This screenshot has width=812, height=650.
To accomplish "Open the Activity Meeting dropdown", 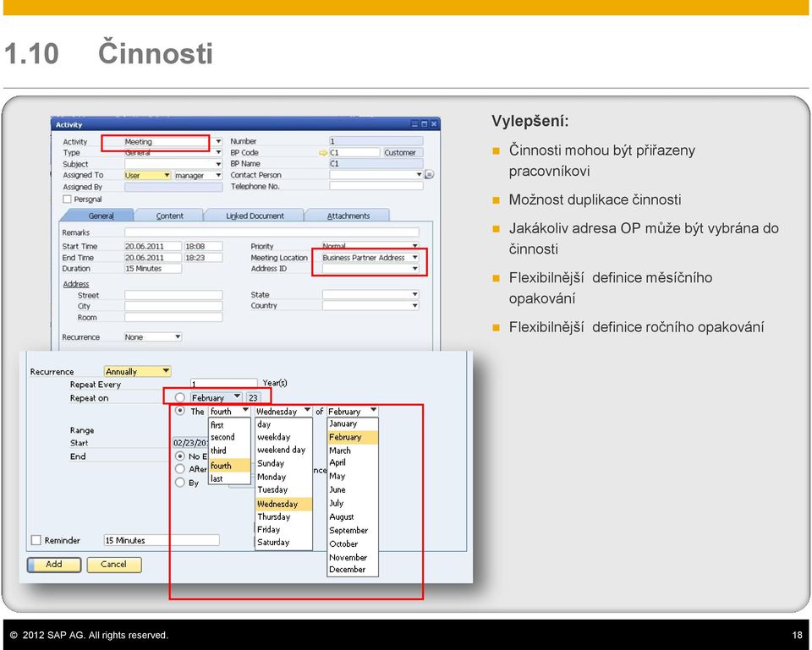I will coord(218,141).
